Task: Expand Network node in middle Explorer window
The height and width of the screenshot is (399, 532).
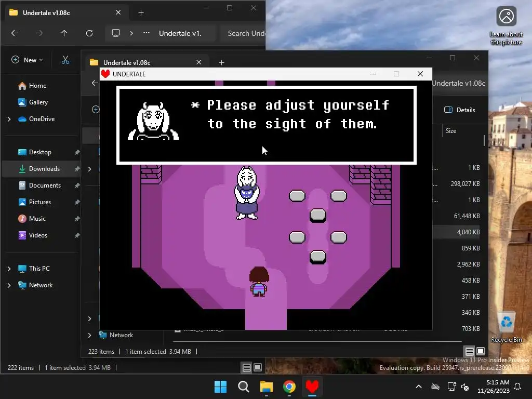Action: coord(89,335)
